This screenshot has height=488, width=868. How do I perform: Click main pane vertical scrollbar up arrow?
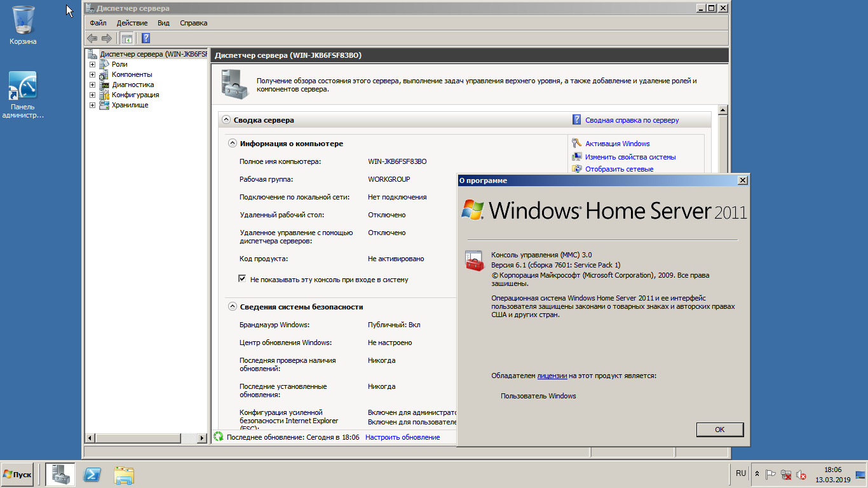tap(722, 110)
